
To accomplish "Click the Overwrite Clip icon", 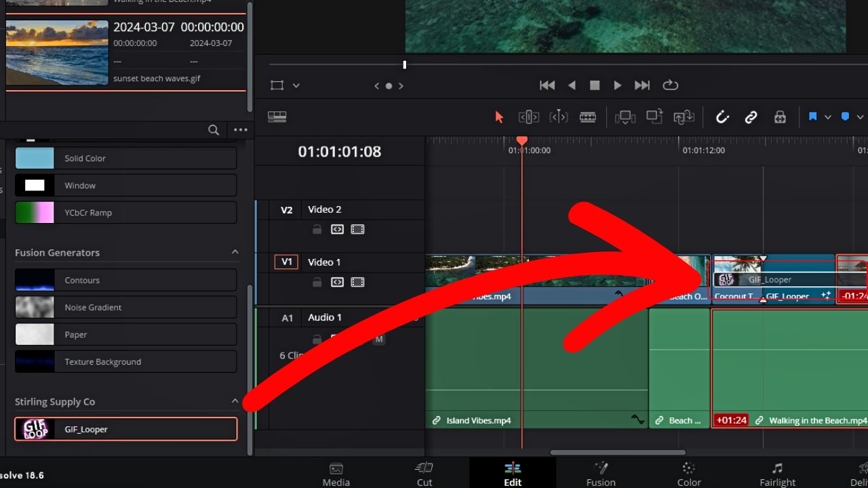I will 654,117.
